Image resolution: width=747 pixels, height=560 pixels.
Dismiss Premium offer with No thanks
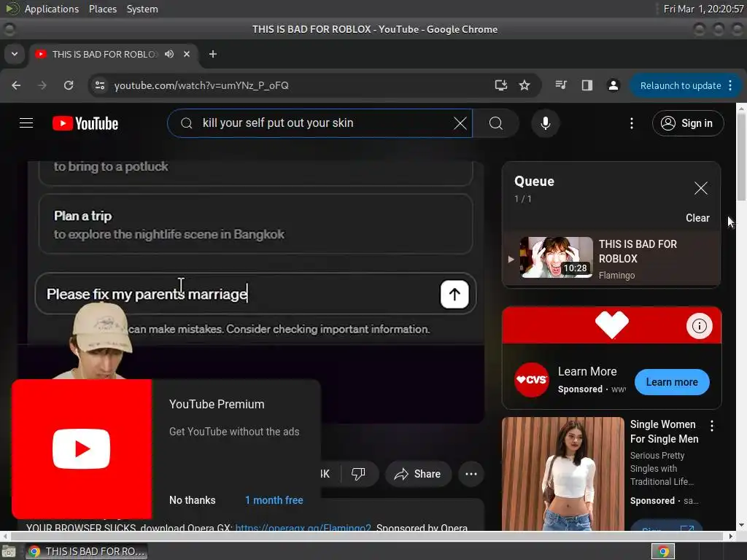point(193,500)
